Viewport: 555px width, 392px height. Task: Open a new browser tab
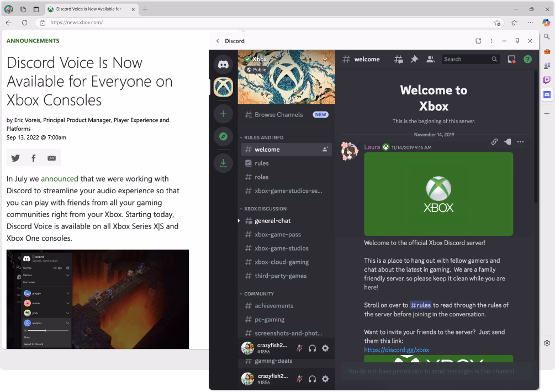point(145,9)
